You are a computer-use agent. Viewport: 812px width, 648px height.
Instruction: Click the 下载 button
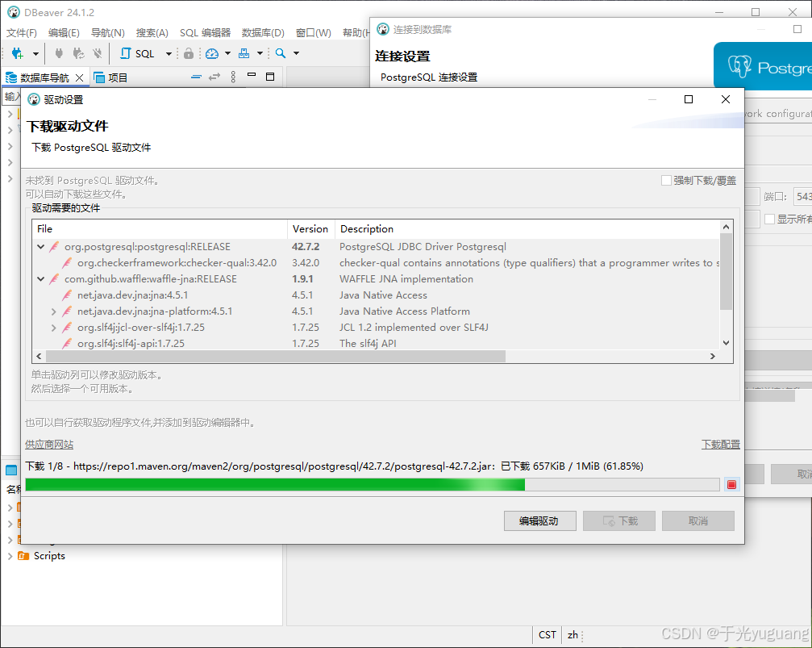pyautogui.click(x=618, y=521)
